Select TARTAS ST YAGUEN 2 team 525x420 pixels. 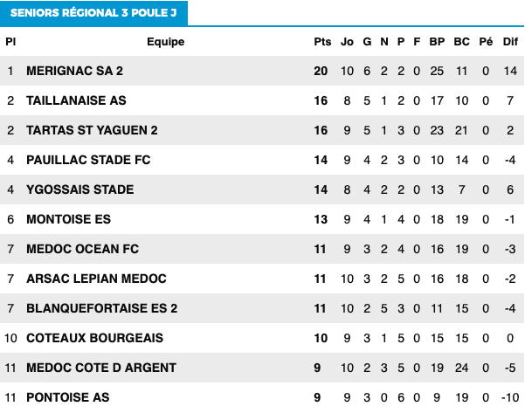click(92, 130)
